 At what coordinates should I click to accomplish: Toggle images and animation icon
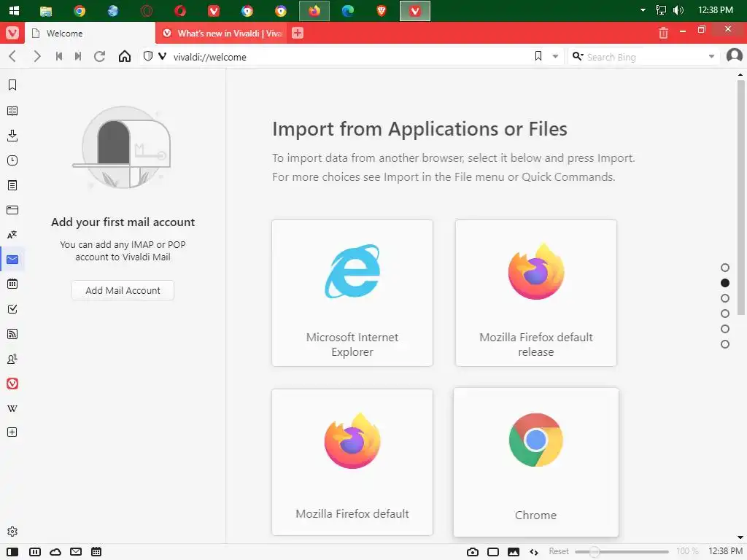coord(514,552)
